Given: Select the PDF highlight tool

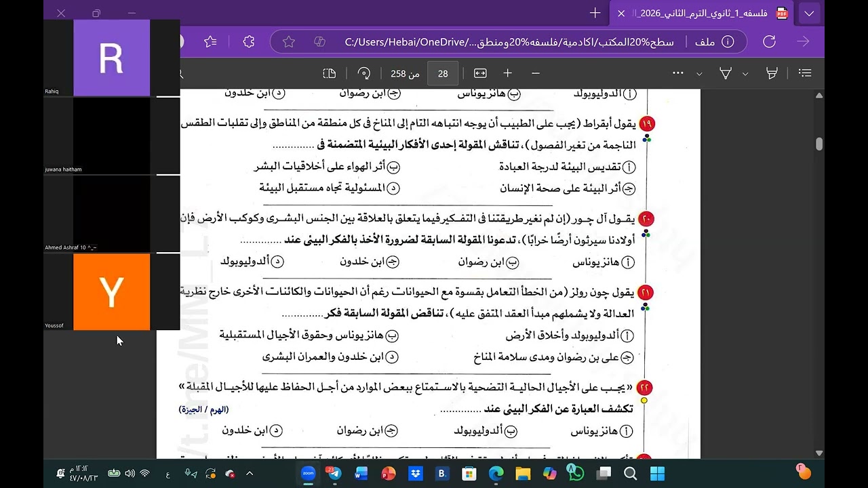Looking at the screenshot, I should click(x=772, y=73).
